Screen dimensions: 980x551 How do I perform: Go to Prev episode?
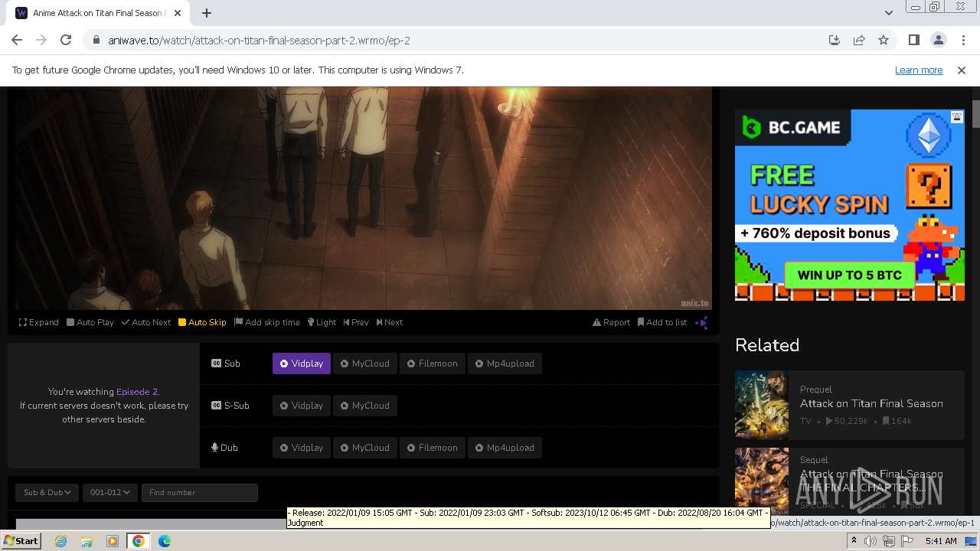(356, 322)
